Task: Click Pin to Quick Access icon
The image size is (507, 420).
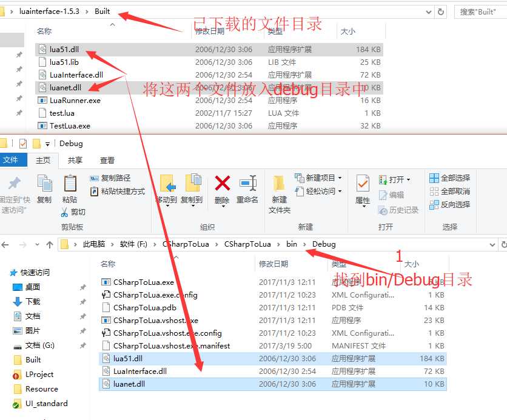Action: point(14,183)
